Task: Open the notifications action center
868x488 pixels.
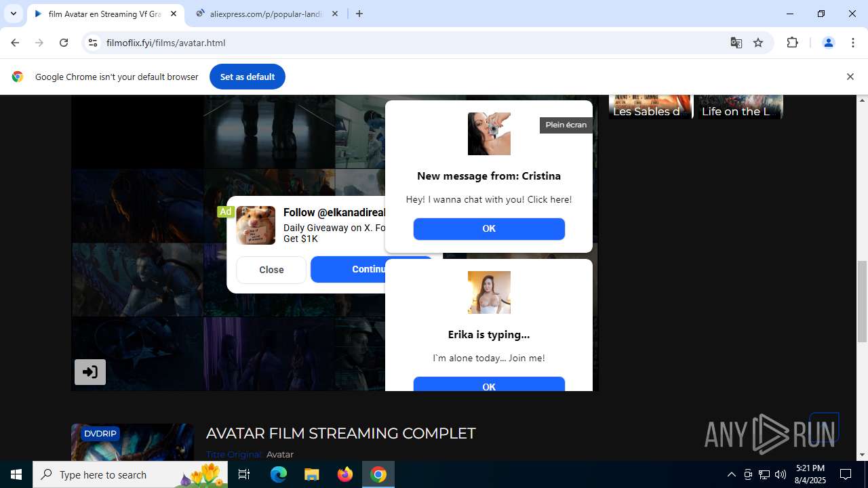Action: point(846,474)
